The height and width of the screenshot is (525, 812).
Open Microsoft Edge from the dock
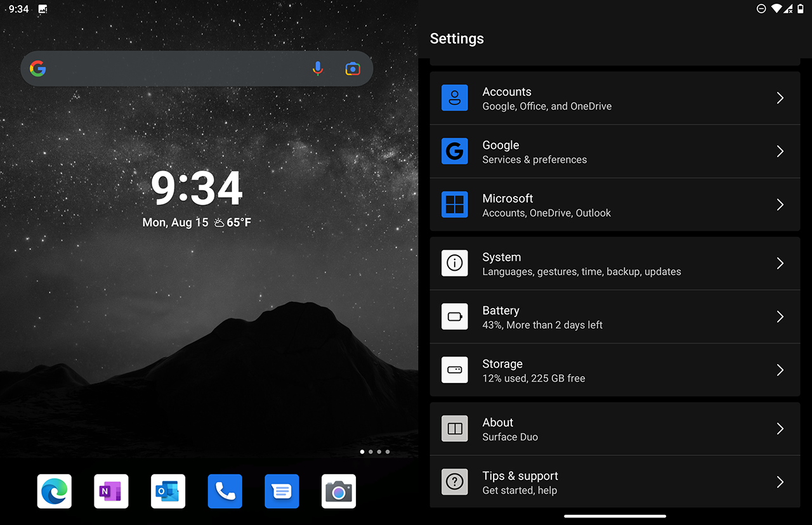(x=55, y=491)
